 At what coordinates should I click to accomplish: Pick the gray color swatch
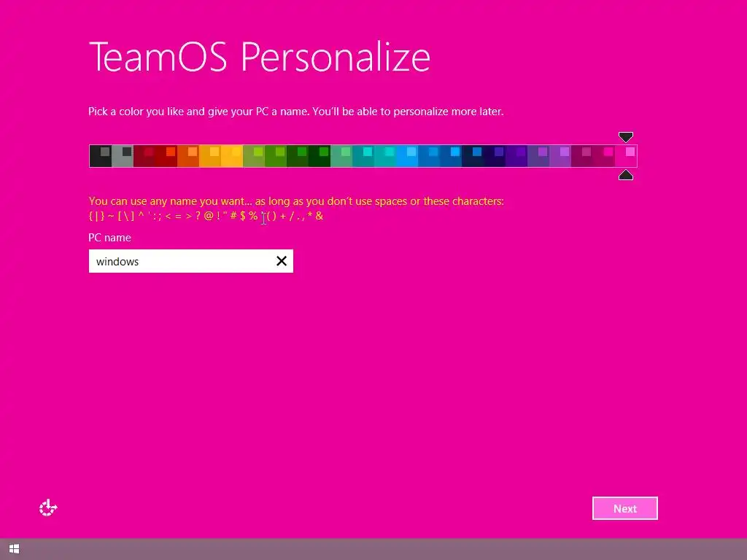click(123, 156)
